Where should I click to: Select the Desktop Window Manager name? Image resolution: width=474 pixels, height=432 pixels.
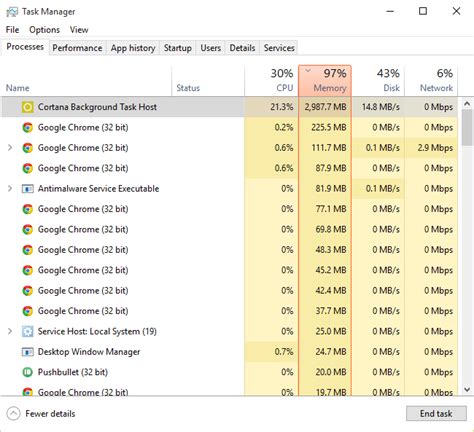[89, 352]
